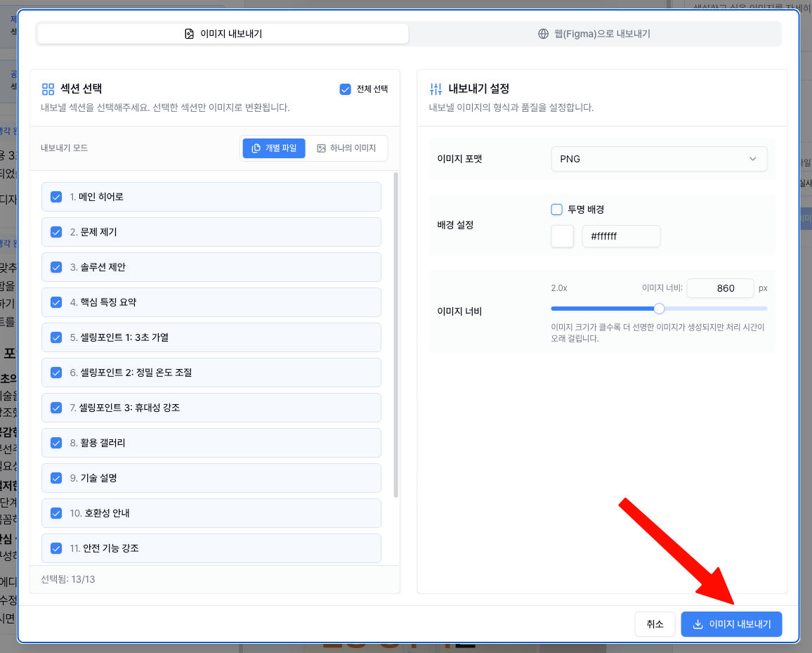Click the picture icon in 하나의 이미지 button
The width and height of the screenshot is (812, 653).
point(322,148)
